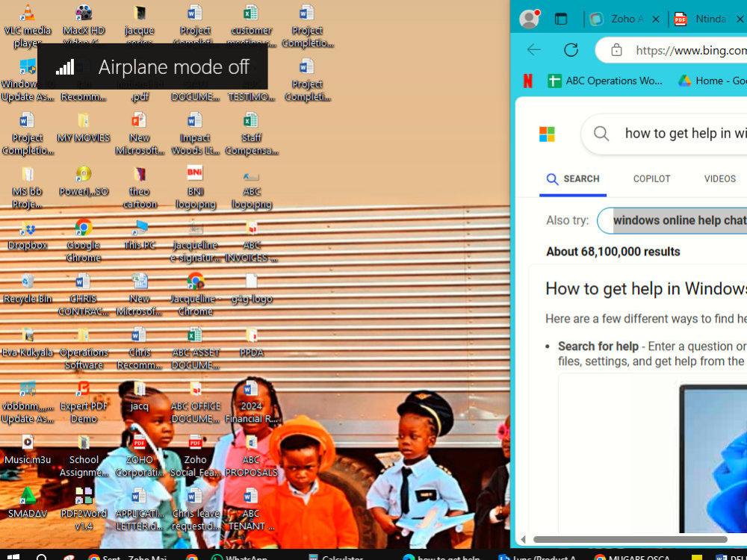Select g4g logo file icon
Viewport: 747px width, 560px height.
coord(251,289)
